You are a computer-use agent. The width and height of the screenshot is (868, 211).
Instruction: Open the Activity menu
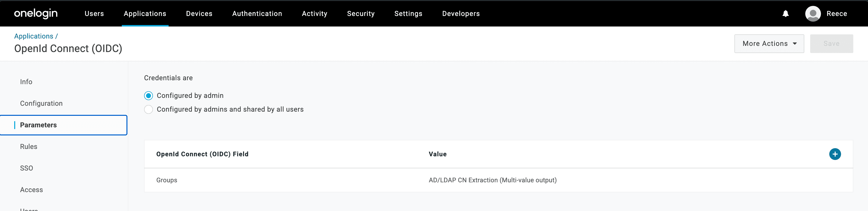point(314,13)
